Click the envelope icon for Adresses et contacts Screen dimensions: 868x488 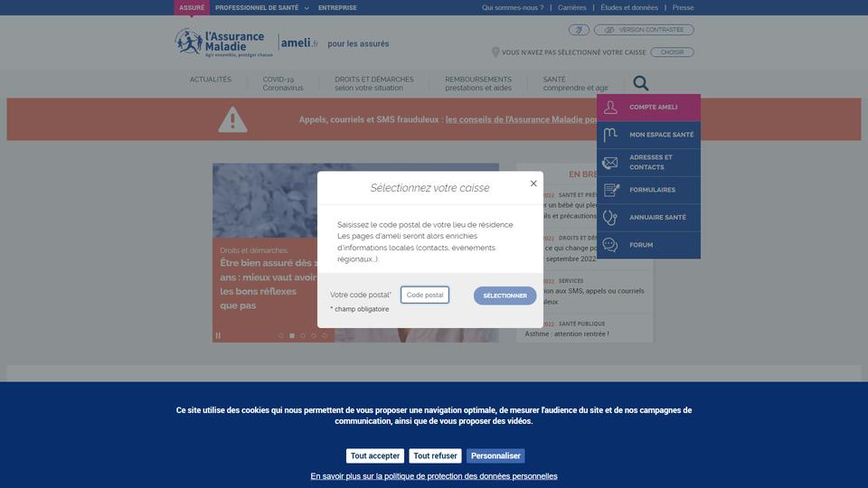pos(610,162)
